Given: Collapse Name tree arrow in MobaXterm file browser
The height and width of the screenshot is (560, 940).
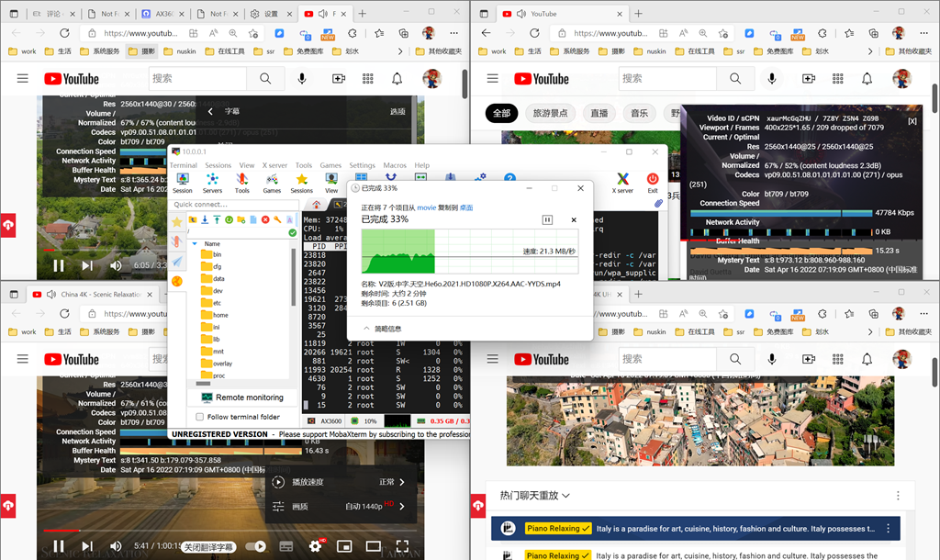Looking at the screenshot, I should click(195, 243).
